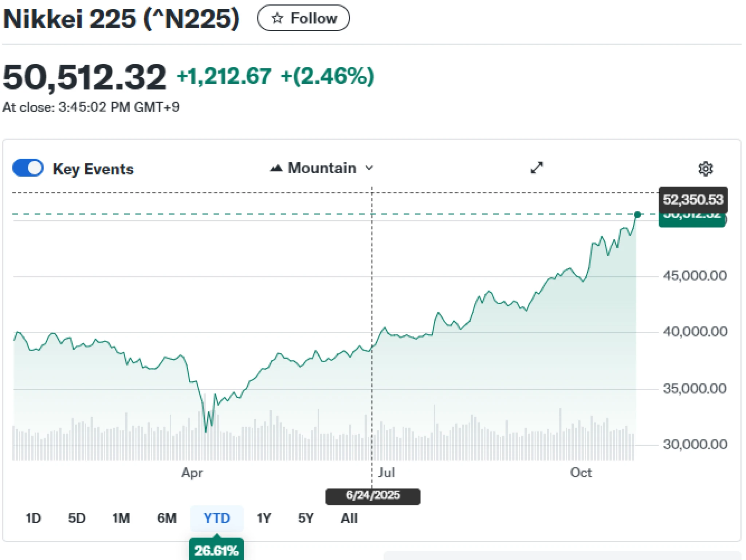Click the star icon in Follow button
The height and width of the screenshot is (560, 746).
(277, 18)
